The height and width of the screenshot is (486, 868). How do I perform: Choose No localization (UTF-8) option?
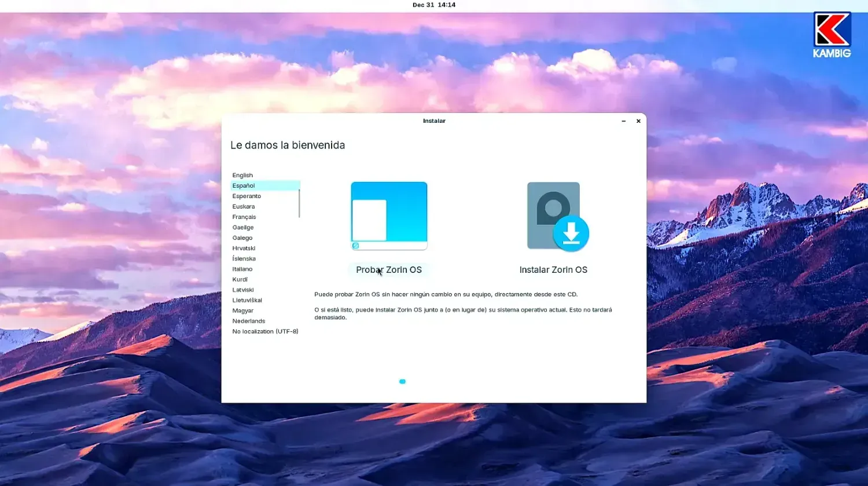pyautogui.click(x=265, y=331)
